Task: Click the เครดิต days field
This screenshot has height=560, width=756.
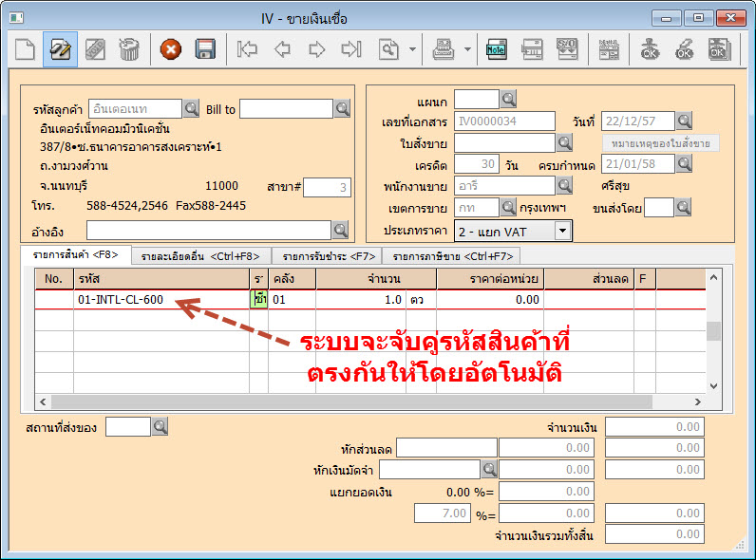Action: tap(477, 164)
